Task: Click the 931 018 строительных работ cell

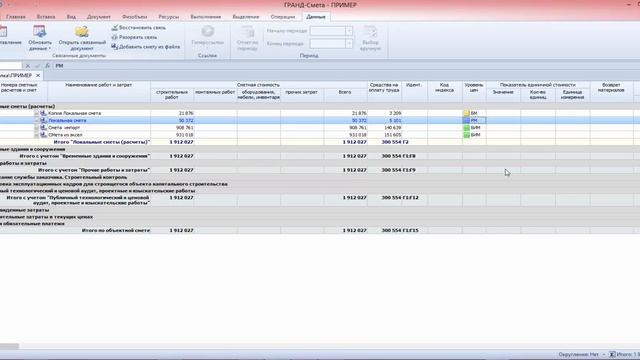Action: tap(172, 135)
